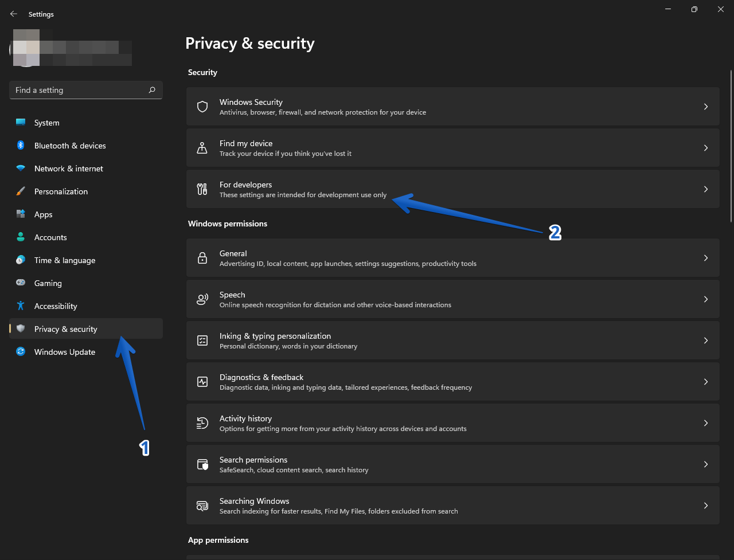Click 'Privacy & security' page title

[x=250, y=44]
